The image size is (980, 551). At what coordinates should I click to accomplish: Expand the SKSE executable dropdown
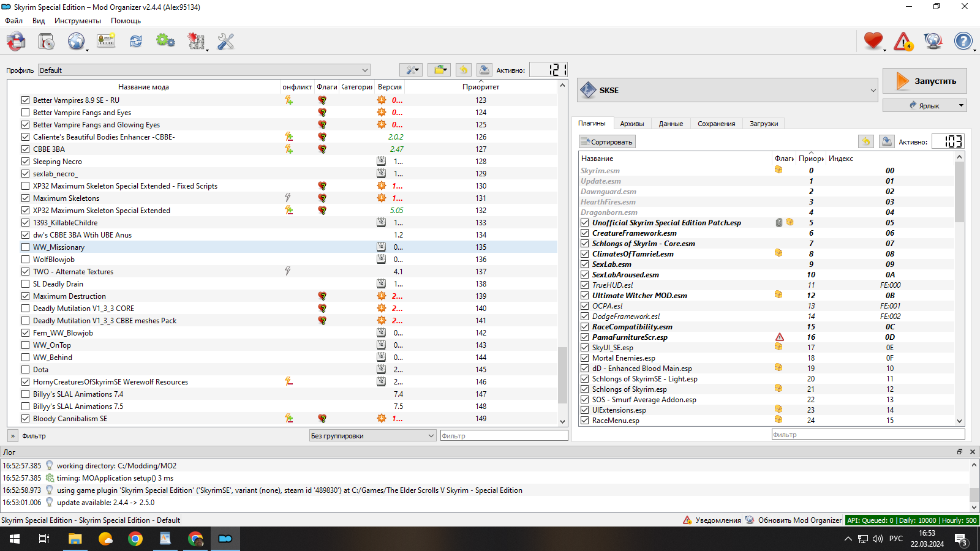(x=728, y=90)
